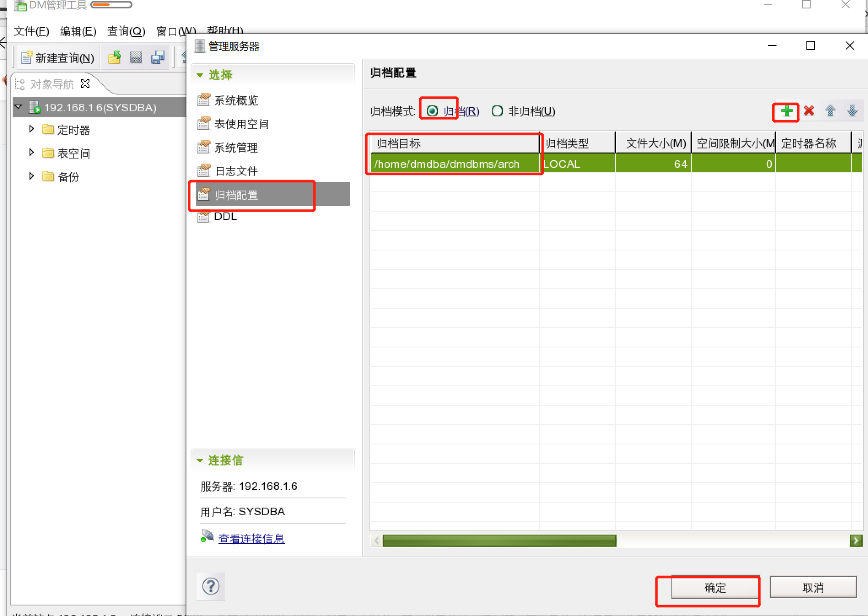Click the help question mark icon

tap(211, 586)
